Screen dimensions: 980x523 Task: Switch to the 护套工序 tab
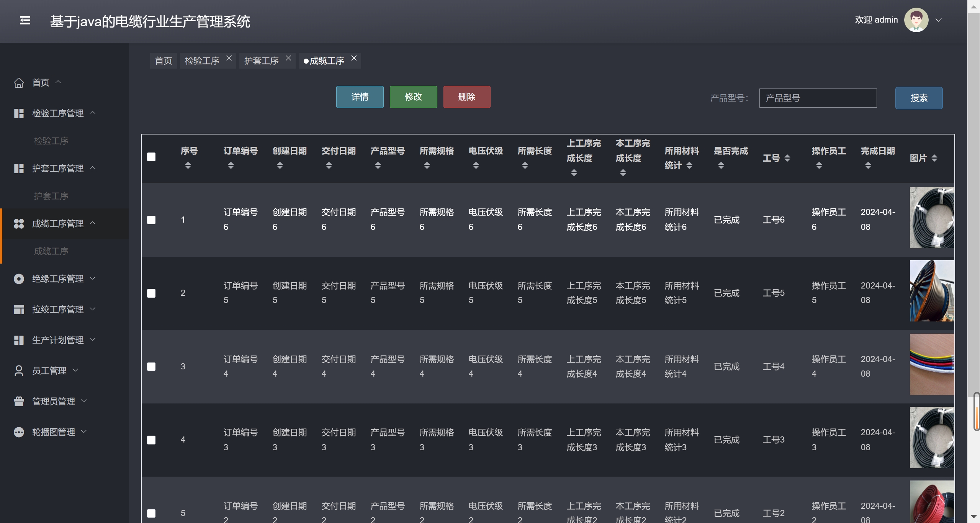tap(262, 61)
